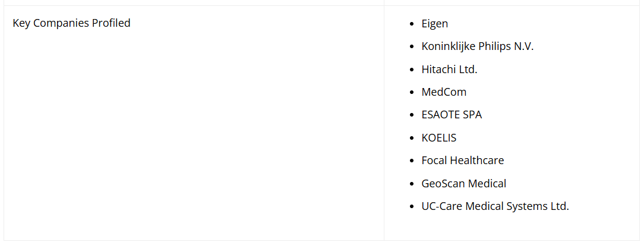Click the Hitachi Ltd. list entry
This screenshot has width=644, height=245.
[x=449, y=69]
